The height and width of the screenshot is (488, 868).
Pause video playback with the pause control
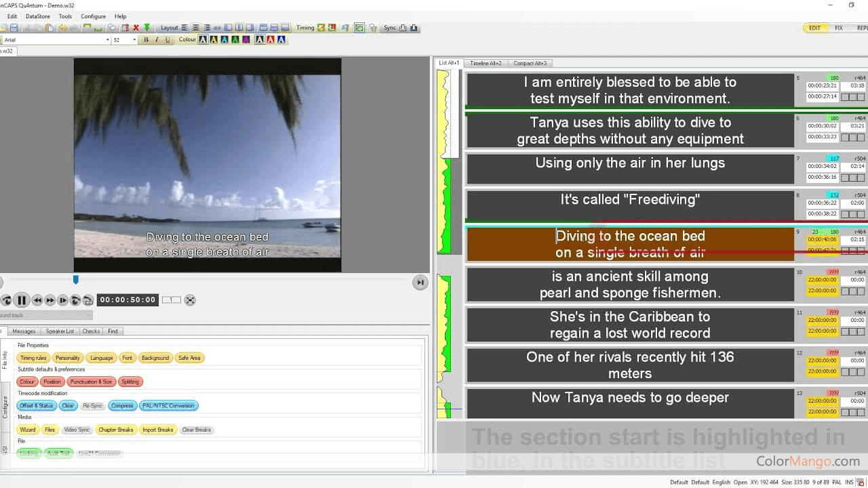(22, 300)
